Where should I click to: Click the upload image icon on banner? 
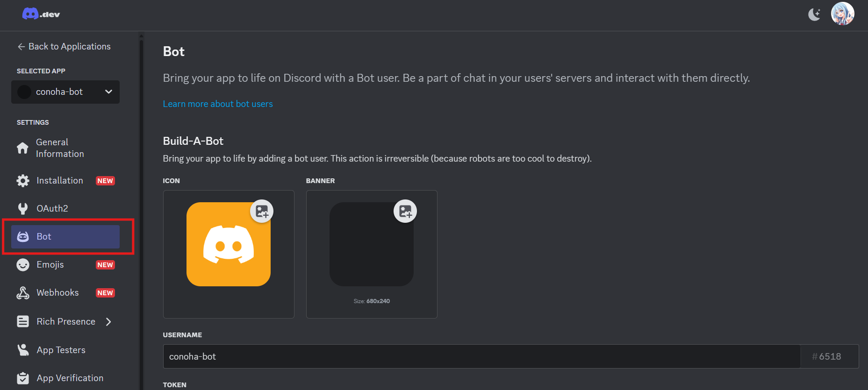(405, 211)
